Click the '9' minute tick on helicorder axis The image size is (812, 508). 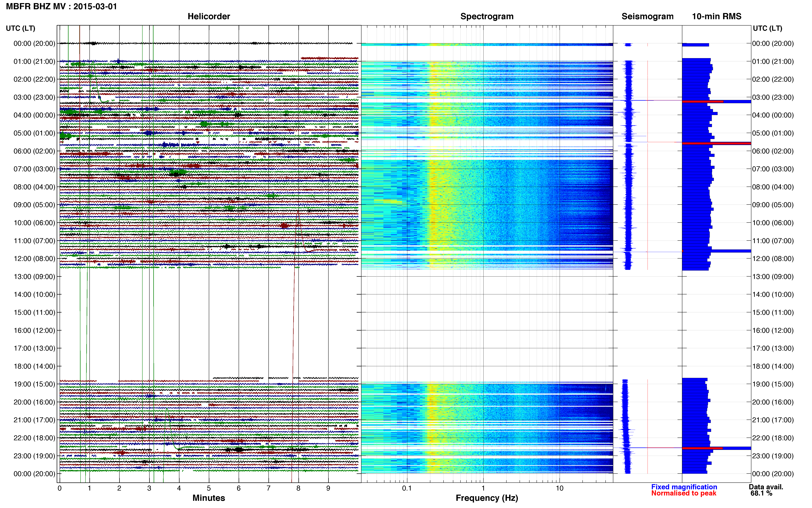click(x=328, y=488)
